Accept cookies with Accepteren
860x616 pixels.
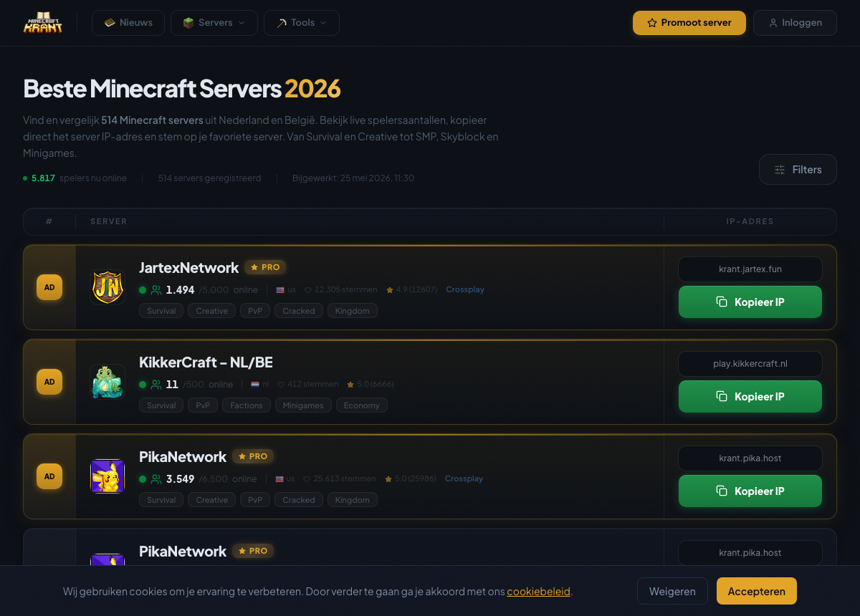757,591
